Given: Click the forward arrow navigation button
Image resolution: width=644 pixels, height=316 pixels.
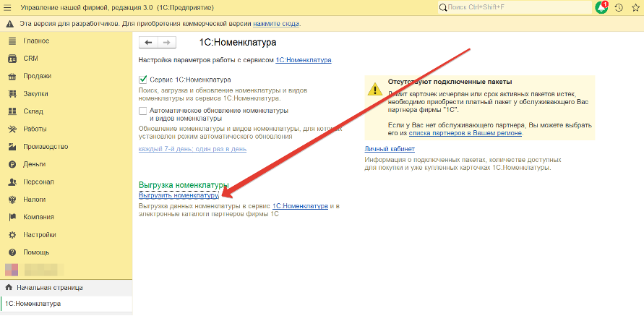Looking at the screenshot, I should [166, 43].
